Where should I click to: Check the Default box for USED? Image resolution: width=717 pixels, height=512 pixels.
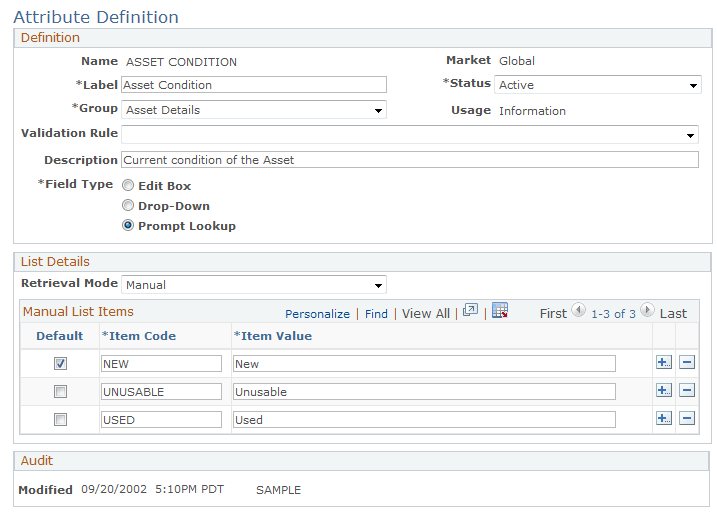tap(60, 419)
